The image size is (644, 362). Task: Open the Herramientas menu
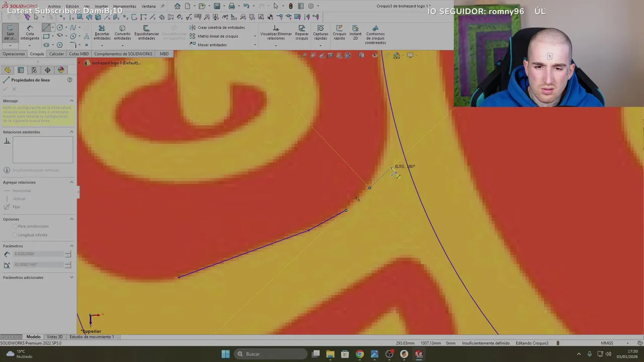pyautogui.click(x=125, y=7)
